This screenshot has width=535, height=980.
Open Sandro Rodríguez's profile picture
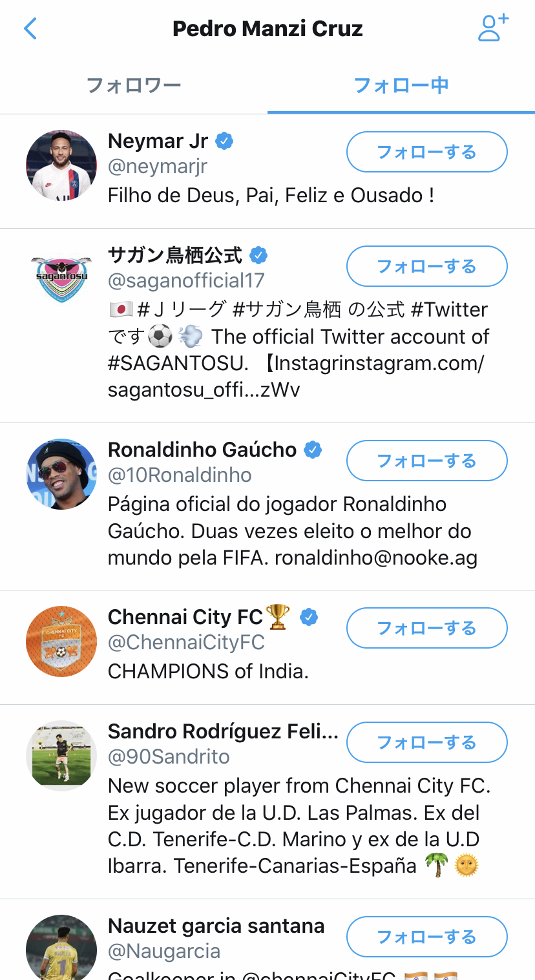click(61, 755)
